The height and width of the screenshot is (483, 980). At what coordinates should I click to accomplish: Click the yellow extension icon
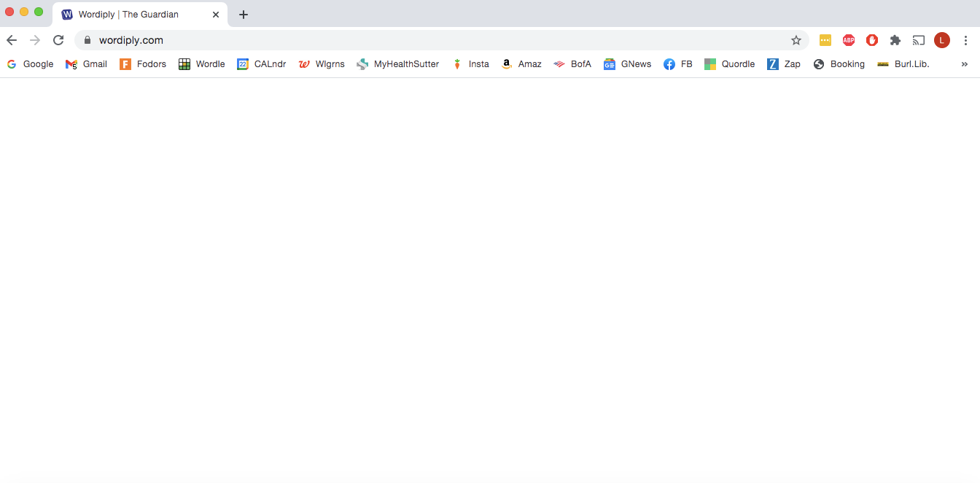click(x=825, y=40)
